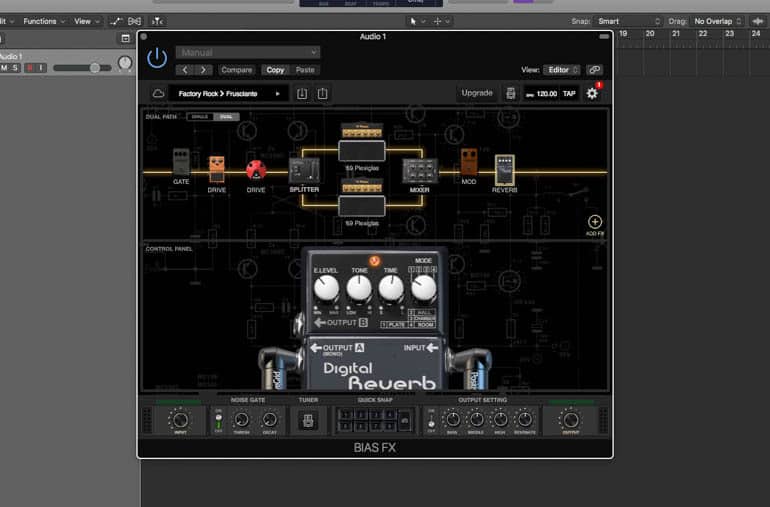Open the ToneCloud cloud icon
Image resolution: width=770 pixels, height=507 pixels.
[x=158, y=93]
